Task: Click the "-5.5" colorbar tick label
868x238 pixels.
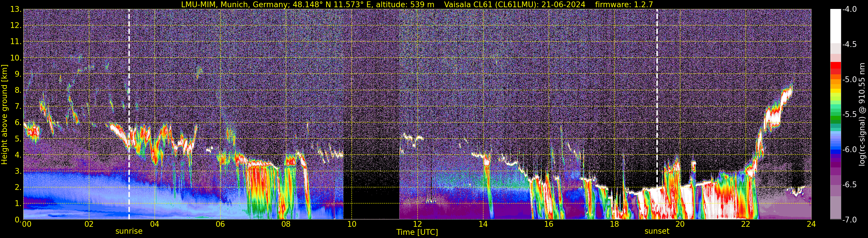Action: coord(849,114)
